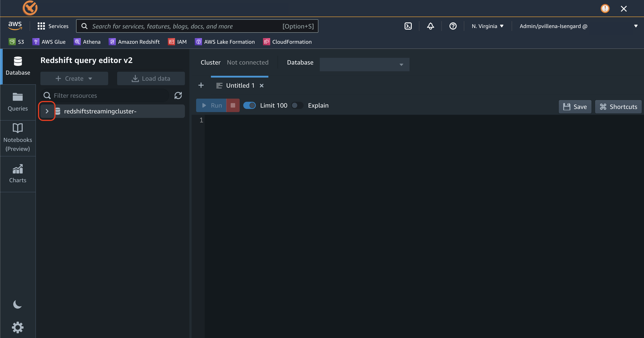
Task: Open the CloudShell terminal icon
Action: 408,26
